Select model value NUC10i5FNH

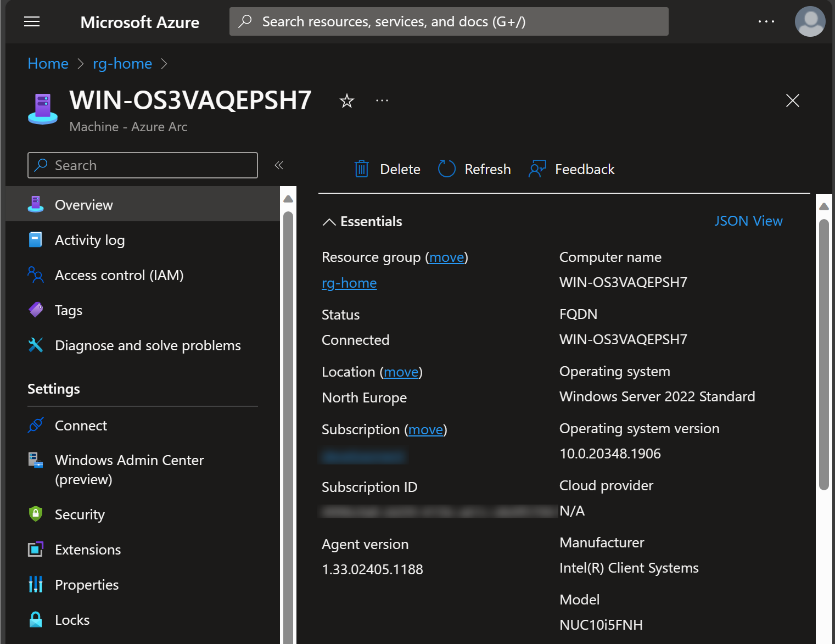[x=601, y=625]
